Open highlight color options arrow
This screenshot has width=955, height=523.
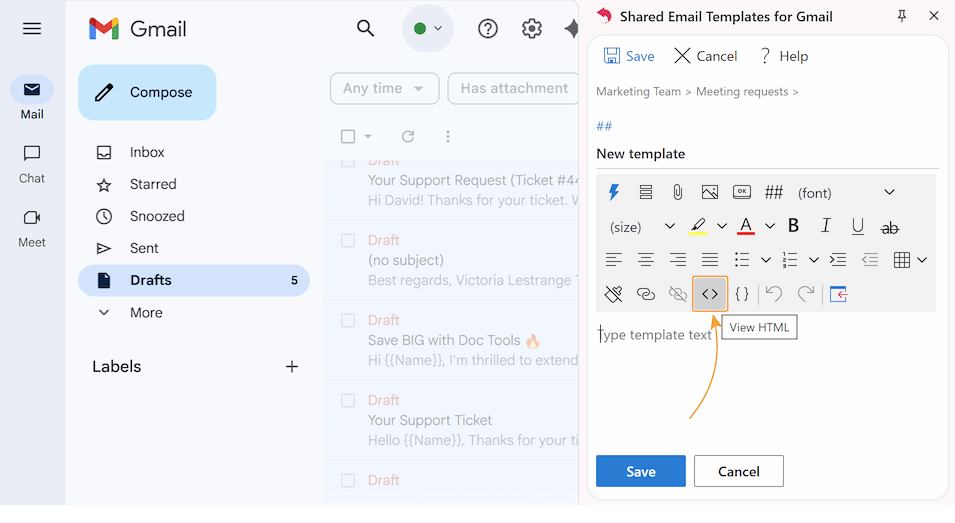[722, 226]
